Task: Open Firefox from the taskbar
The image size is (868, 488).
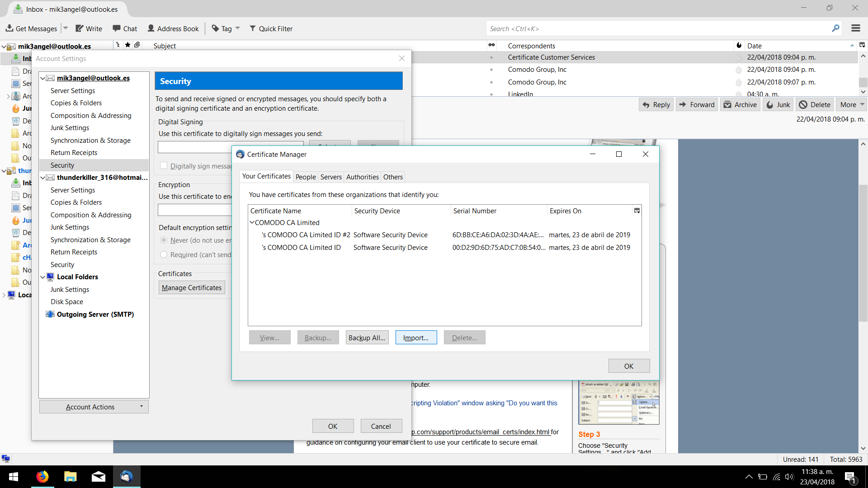Action: 42,476
